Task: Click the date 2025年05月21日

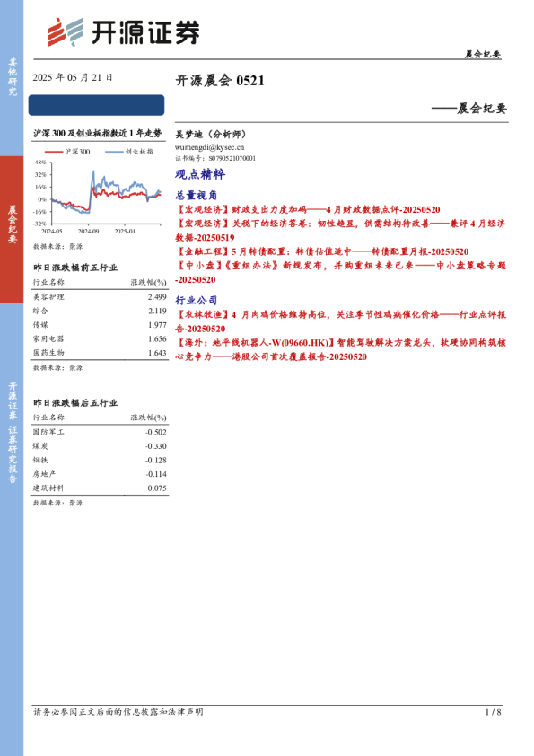Action: (x=73, y=77)
